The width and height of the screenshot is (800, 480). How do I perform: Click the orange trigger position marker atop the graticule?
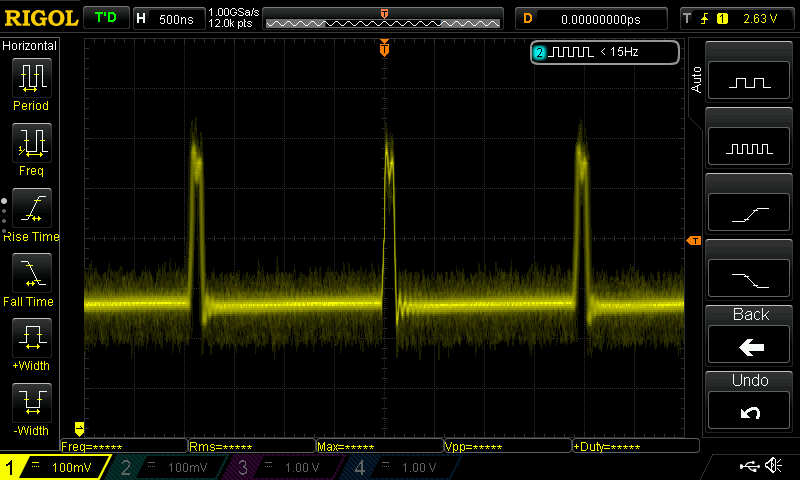[x=384, y=48]
